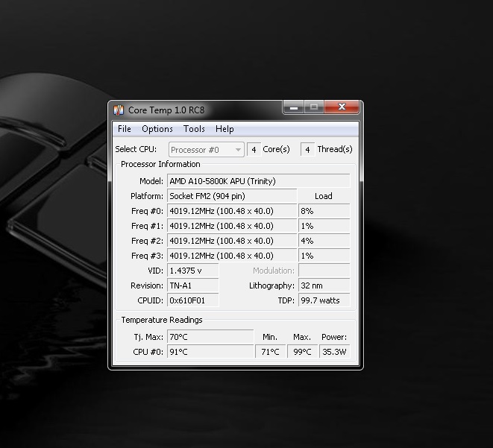Click the Lithography value 32 nm
The height and width of the screenshot is (448, 493).
coord(324,285)
